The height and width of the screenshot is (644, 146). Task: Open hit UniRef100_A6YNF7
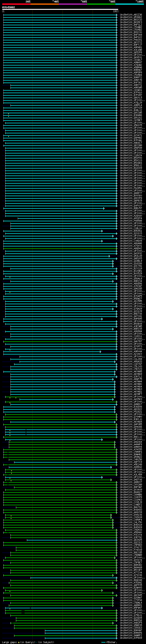(131, 394)
